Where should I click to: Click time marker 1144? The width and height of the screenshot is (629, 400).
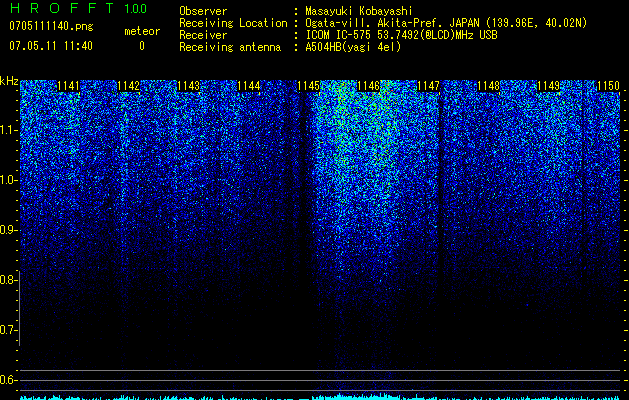tap(249, 86)
